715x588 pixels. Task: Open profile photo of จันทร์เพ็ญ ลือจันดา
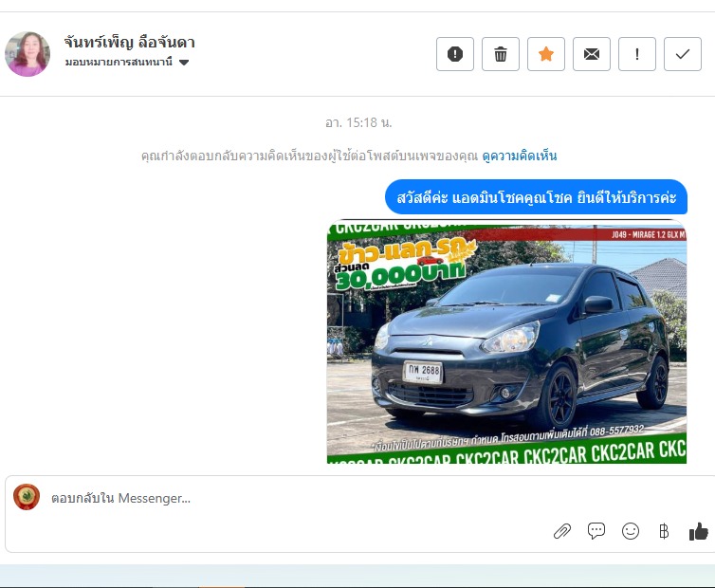[x=27, y=54]
